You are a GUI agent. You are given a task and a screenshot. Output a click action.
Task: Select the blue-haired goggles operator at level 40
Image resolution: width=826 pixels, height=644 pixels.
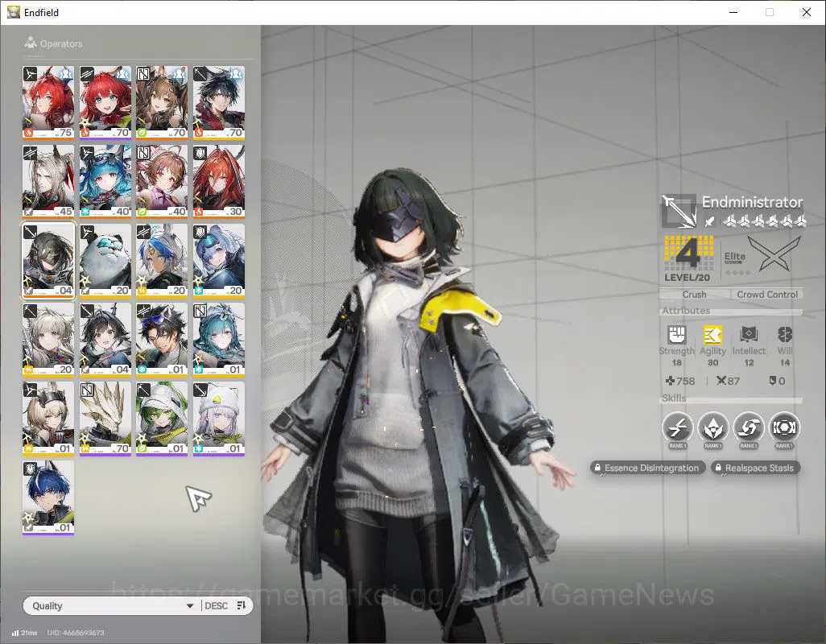tap(105, 182)
